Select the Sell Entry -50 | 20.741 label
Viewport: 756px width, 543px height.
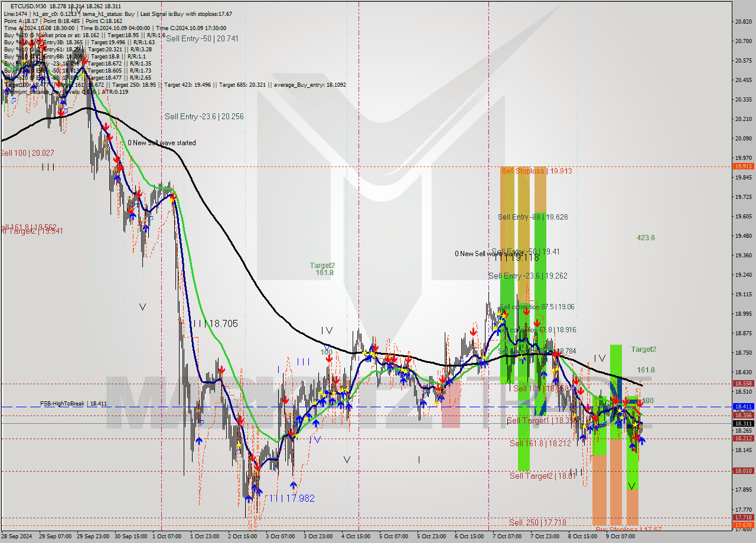pos(202,38)
